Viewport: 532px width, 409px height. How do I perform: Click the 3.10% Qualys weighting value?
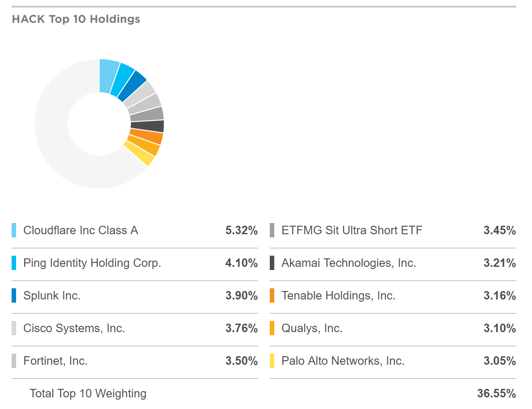(x=500, y=328)
